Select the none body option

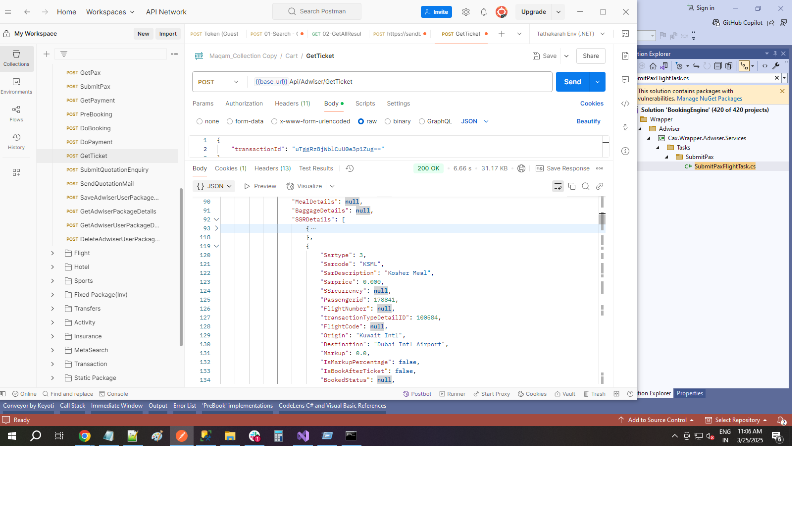[x=200, y=121]
